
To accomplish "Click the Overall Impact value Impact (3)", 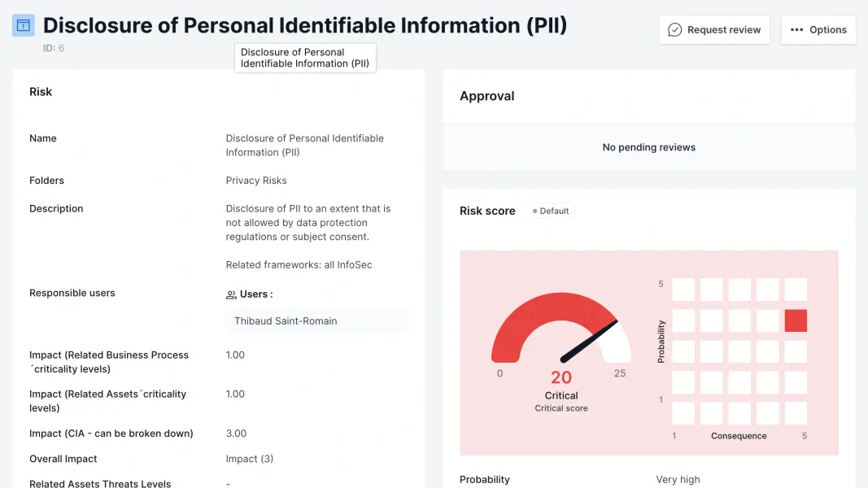I will 250,459.
